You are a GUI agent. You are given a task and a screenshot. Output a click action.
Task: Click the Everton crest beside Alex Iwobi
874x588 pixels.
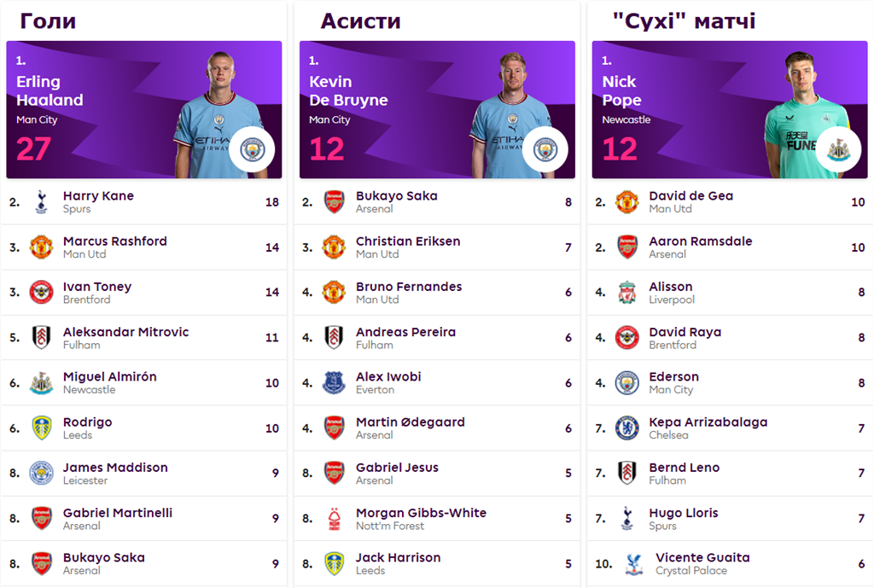pyautogui.click(x=334, y=383)
